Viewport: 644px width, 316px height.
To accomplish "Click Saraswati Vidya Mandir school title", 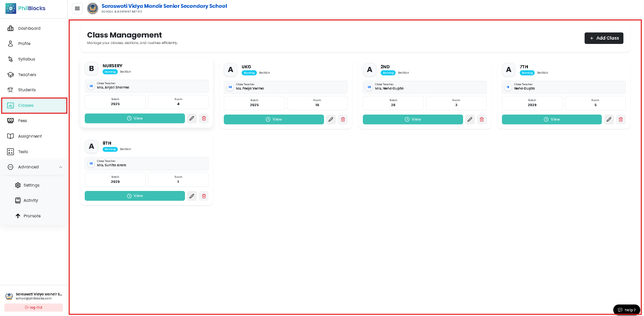I will pos(164,6).
